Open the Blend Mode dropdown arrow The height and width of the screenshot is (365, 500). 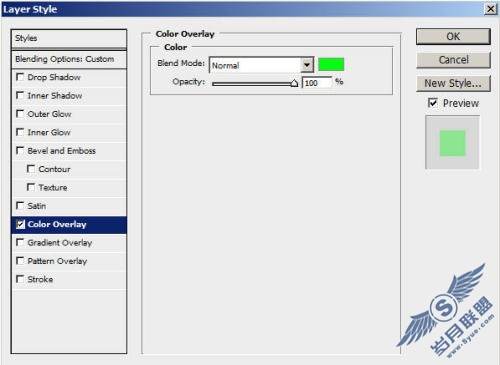307,65
